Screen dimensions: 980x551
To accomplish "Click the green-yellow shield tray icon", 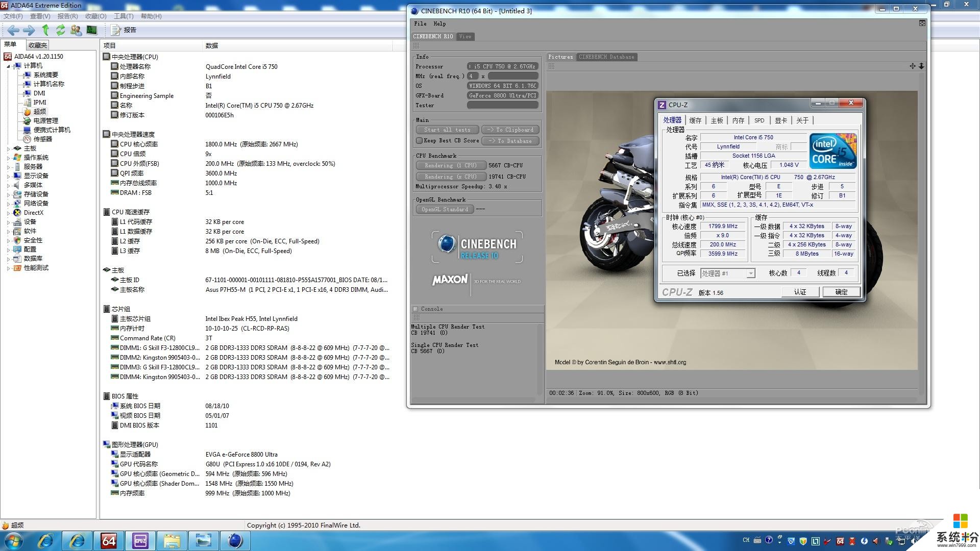I will click(x=803, y=541).
